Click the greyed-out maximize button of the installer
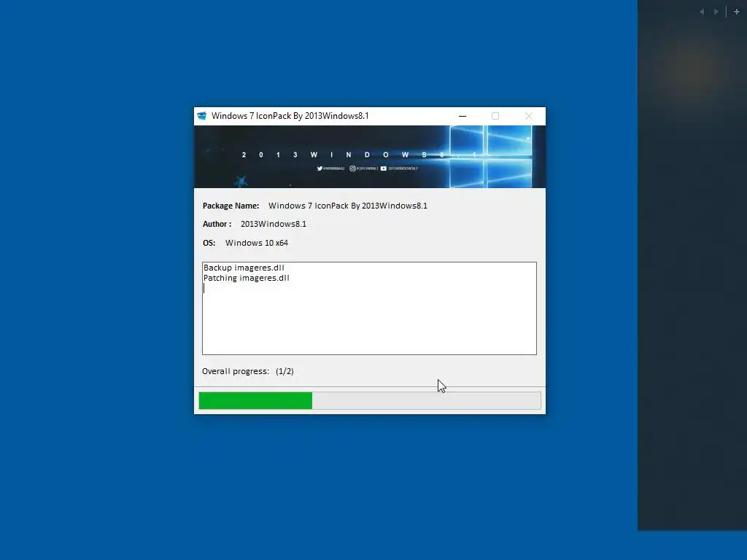The height and width of the screenshot is (560, 747). pos(495,116)
